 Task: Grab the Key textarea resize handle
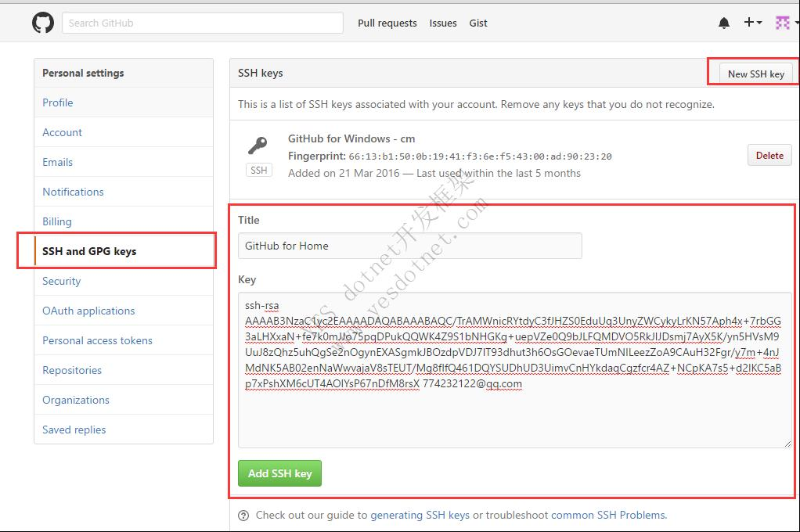787,444
